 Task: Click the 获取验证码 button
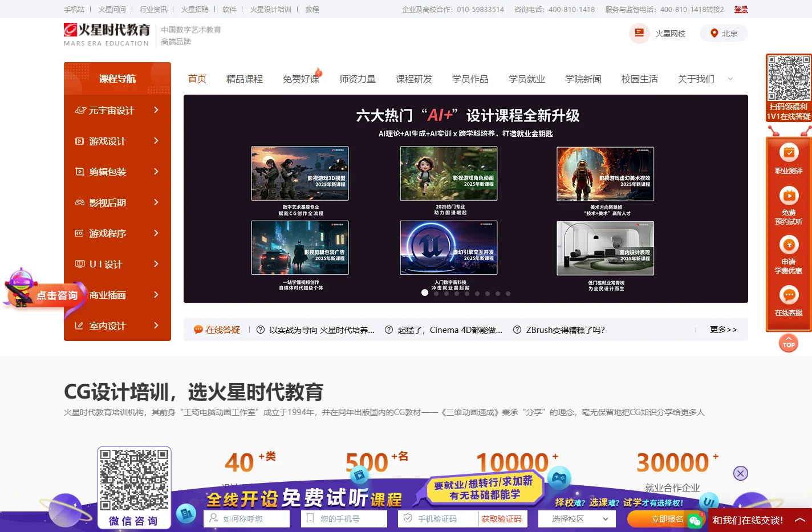pyautogui.click(x=502, y=519)
